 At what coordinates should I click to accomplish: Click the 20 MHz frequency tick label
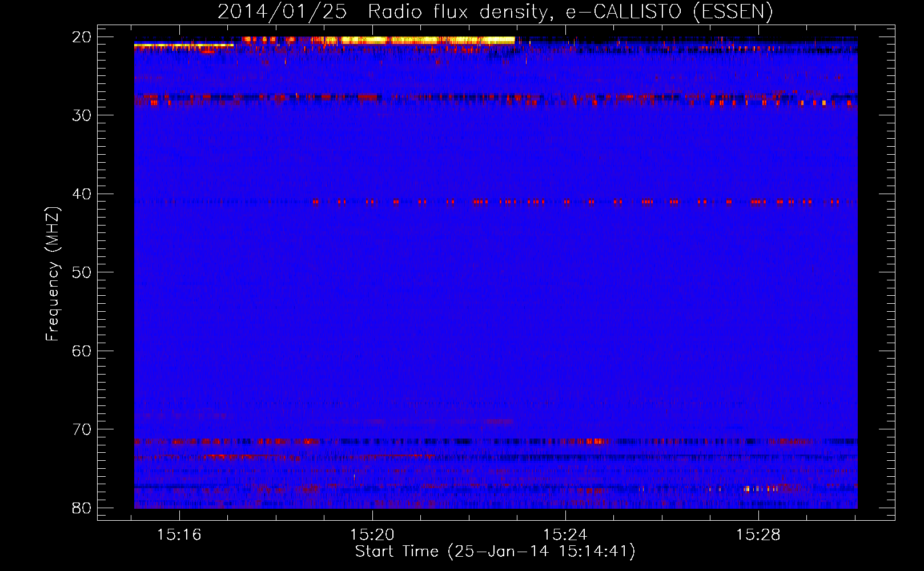pyautogui.click(x=82, y=37)
